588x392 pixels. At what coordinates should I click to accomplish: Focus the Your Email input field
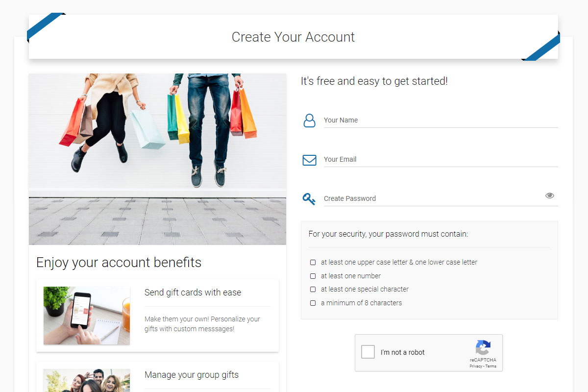[441, 159]
